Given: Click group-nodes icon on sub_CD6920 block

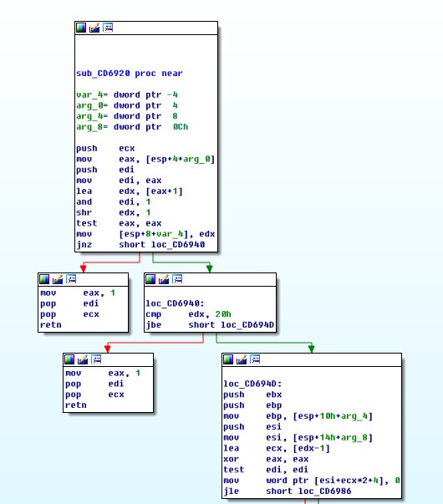Looking at the screenshot, I should point(108,28).
